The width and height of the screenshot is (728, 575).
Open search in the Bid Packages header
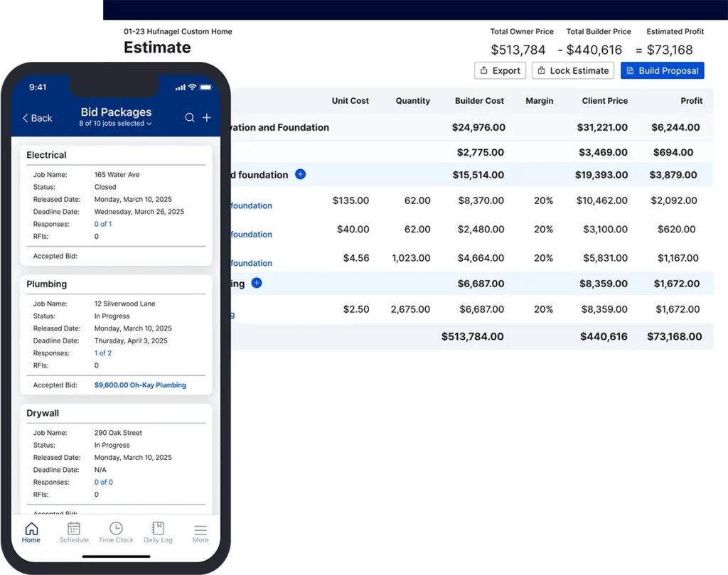pos(188,116)
